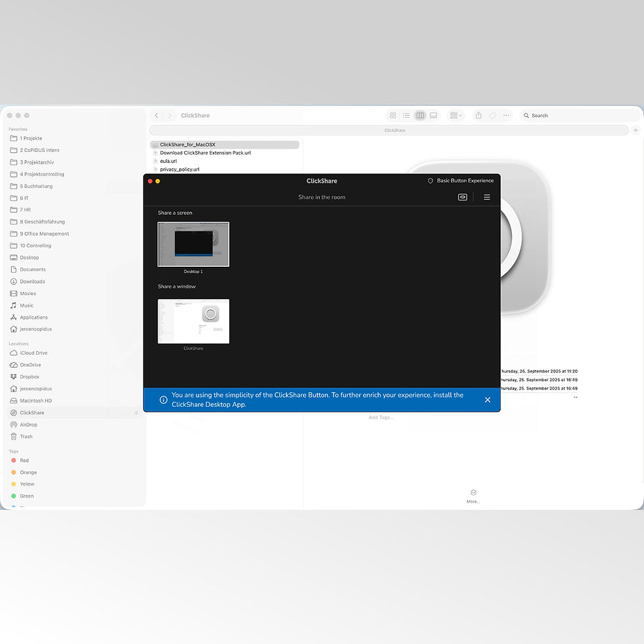Share the Desktop 1 screen thumbnail
Viewport: 644px width, 644px height.
[x=193, y=244]
